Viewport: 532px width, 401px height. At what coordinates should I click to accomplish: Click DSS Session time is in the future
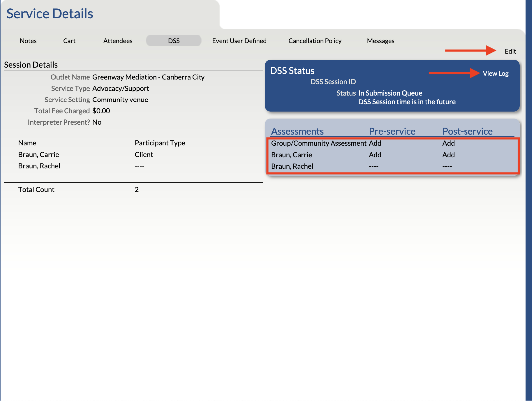pos(407,102)
